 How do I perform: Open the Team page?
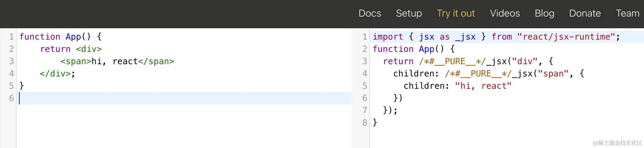coord(627,13)
